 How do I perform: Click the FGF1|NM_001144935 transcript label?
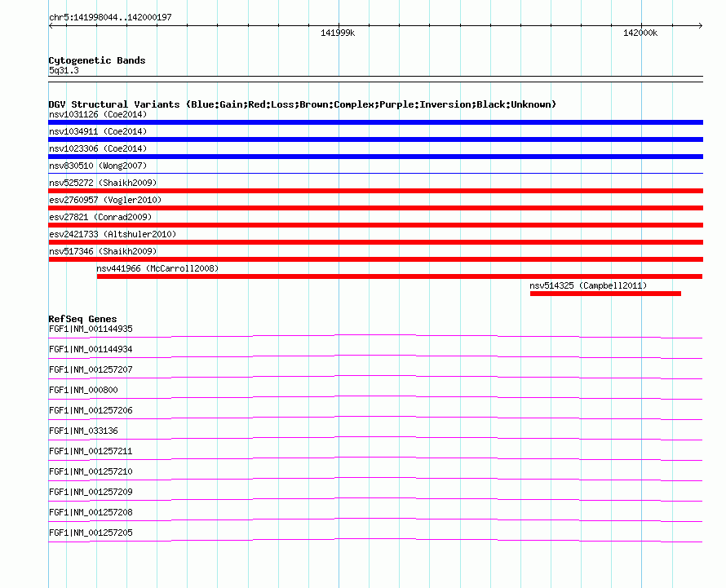point(91,329)
